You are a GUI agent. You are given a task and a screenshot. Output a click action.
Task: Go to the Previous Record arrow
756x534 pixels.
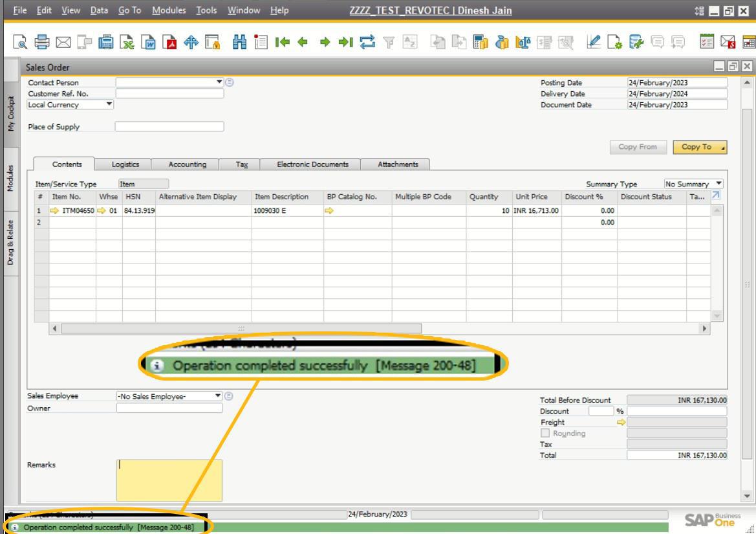point(303,42)
